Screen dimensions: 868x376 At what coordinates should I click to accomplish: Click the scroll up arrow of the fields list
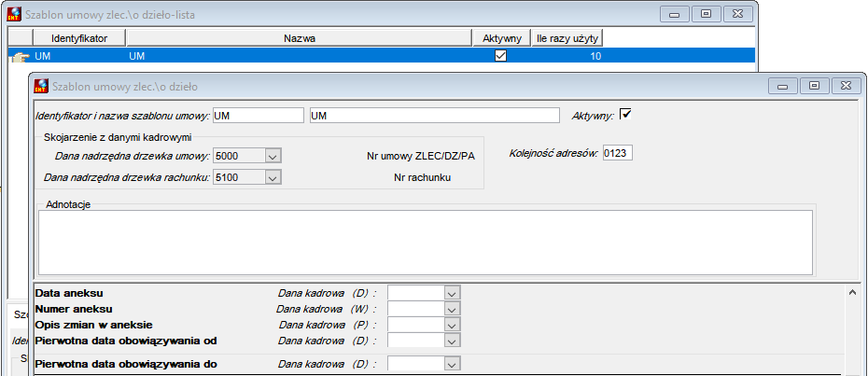(x=852, y=291)
